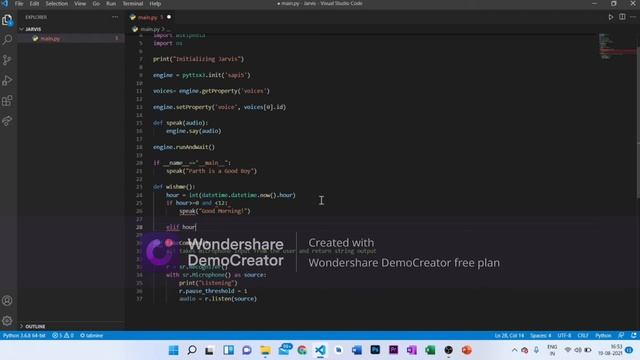Screen dimensions: 640x360
Task: Open the Run menu
Action: point(111,4)
